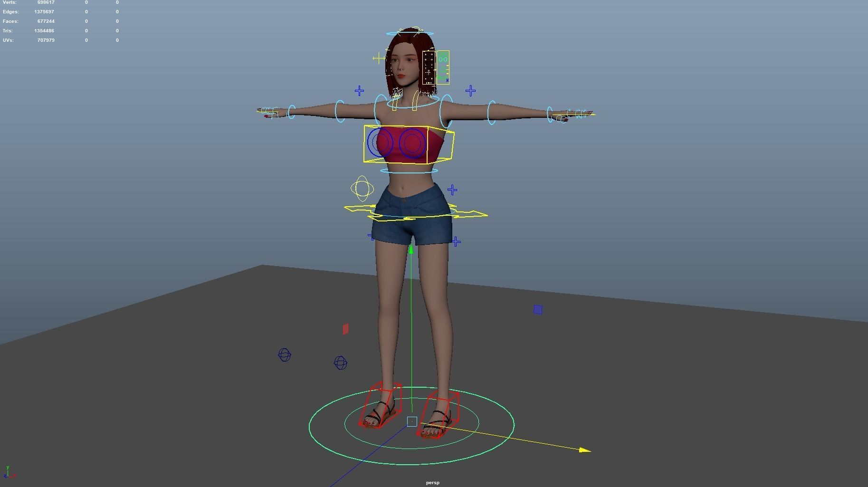Select the red square control on the floor
Viewport: 868px width, 487px height.
tap(345, 329)
